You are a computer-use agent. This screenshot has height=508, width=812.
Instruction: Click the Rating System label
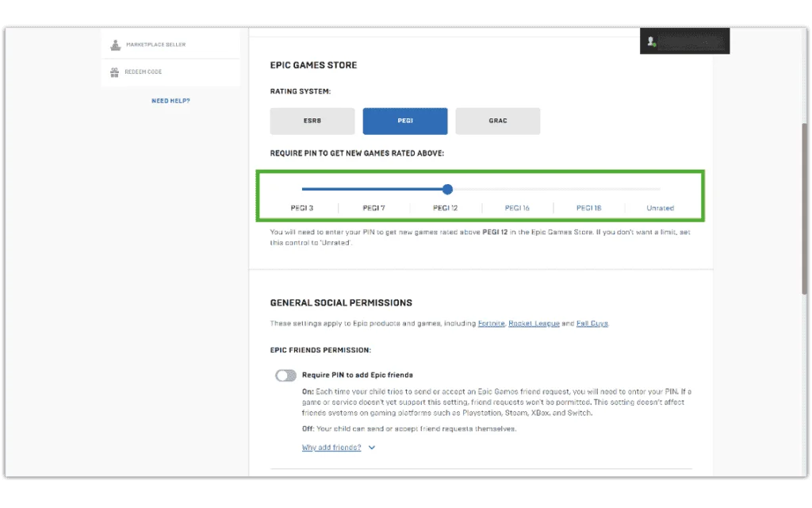pos(301,91)
